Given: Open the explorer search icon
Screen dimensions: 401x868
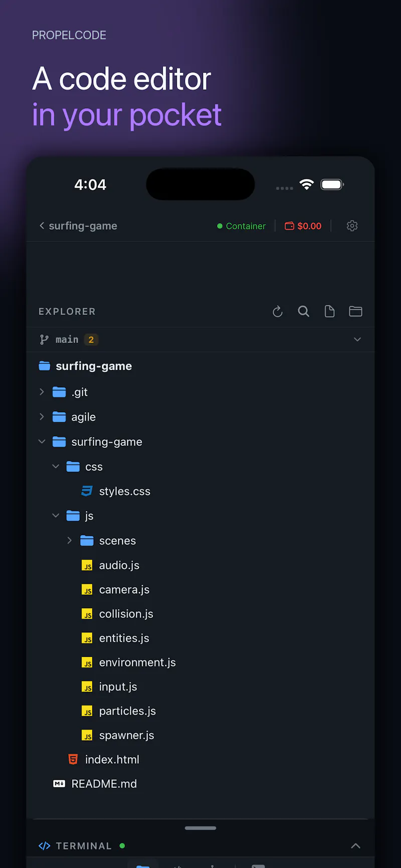Looking at the screenshot, I should coord(303,311).
